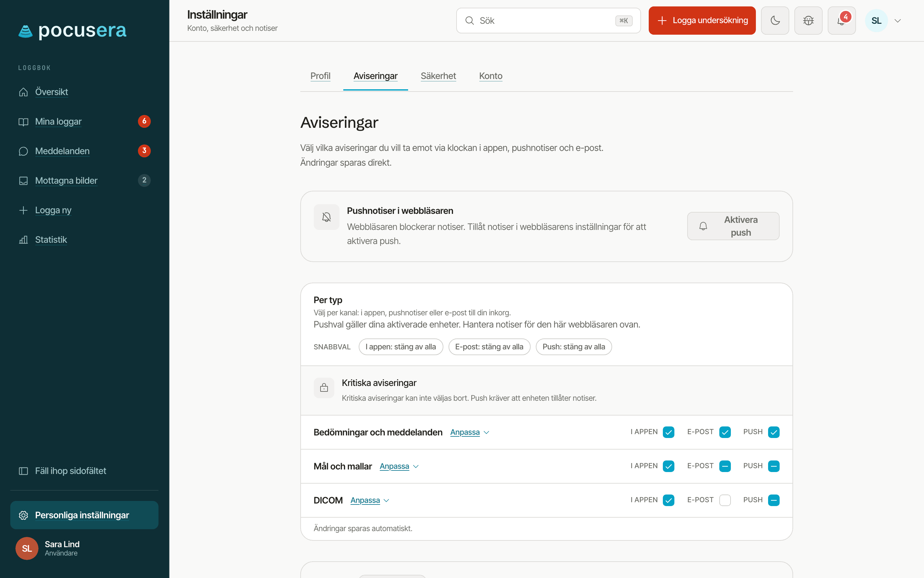This screenshot has height=578, width=924.
Task: Switch to the Konto tab
Action: pos(491,76)
